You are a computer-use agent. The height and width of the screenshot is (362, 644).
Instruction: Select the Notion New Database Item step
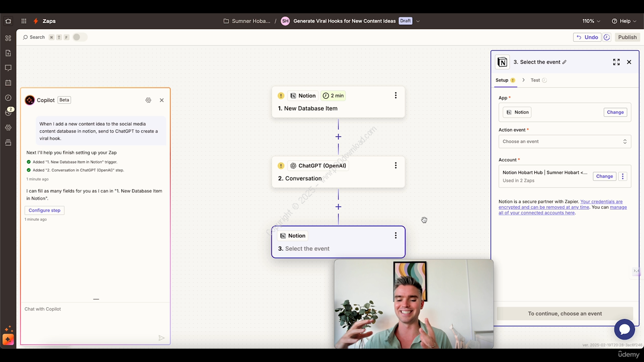[x=338, y=102]
